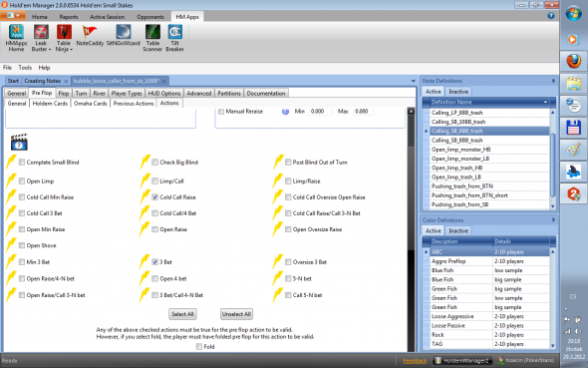Image resolution: width=588 pixels, height=368 pixels.
Task: Expand the Leak Buster dropdown arrow
Action: click(x=50, y=50)
